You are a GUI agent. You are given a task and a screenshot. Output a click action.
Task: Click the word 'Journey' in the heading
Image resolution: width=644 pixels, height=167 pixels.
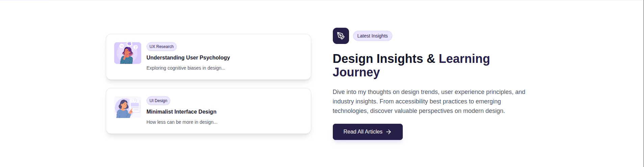[356, 72]
